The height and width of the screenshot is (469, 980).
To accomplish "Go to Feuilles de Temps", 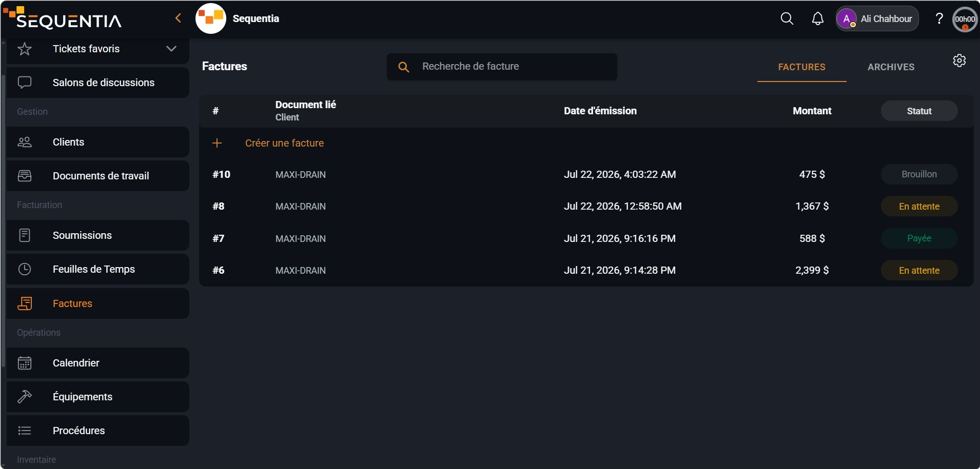I will [98, 269].
